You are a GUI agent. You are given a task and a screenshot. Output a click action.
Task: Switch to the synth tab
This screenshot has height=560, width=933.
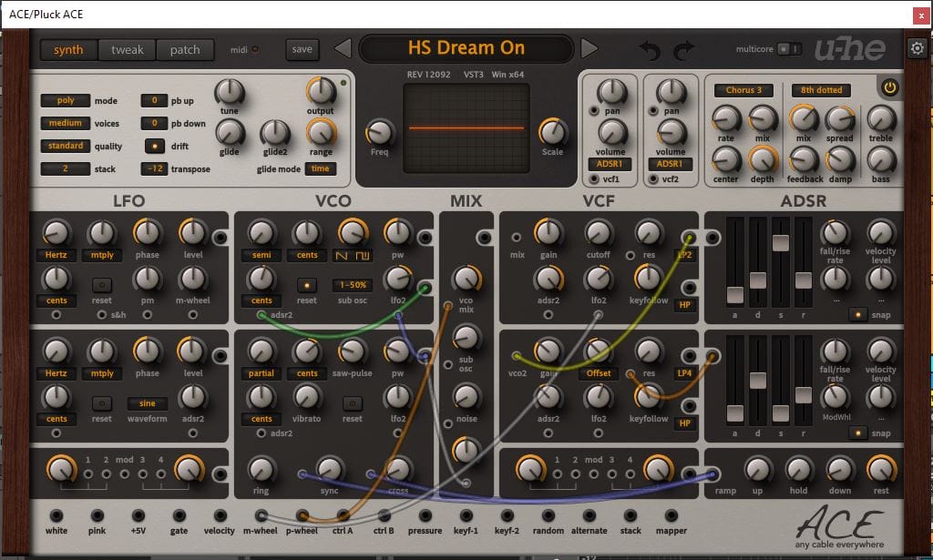coord(68,50)
